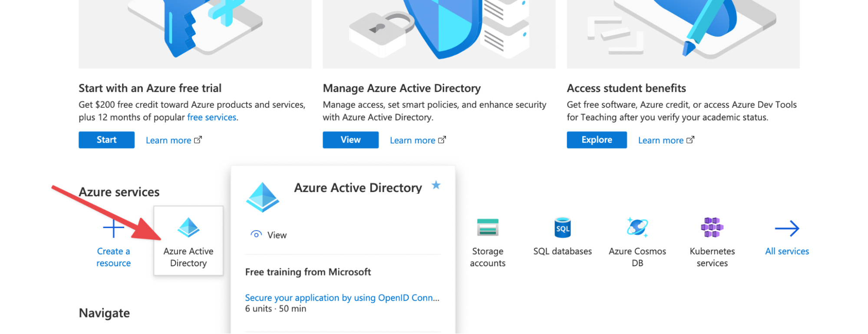Click the eye icon beside View
The width and height of the screenshot is (868, 334).
coord(256,235)
